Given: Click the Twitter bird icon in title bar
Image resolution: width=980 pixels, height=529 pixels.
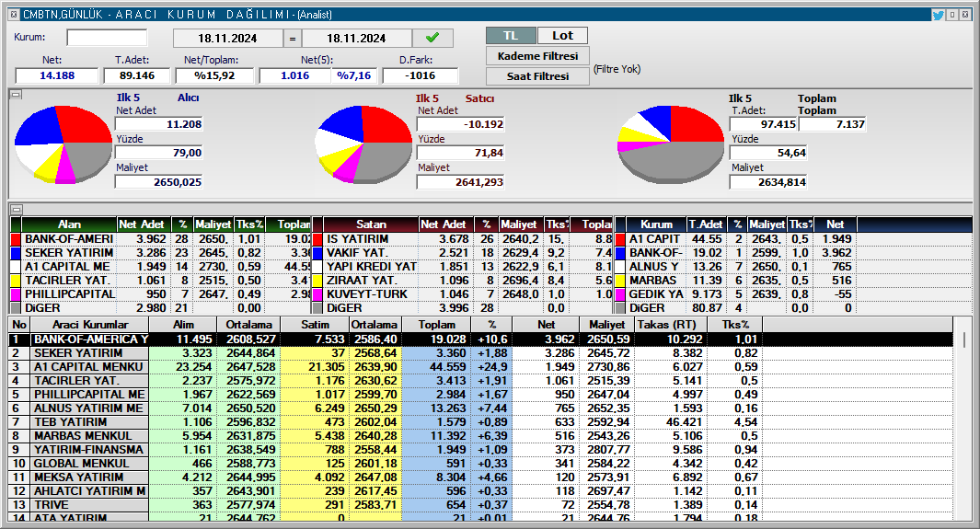Looking at the screenshot, I should (938, 15).
